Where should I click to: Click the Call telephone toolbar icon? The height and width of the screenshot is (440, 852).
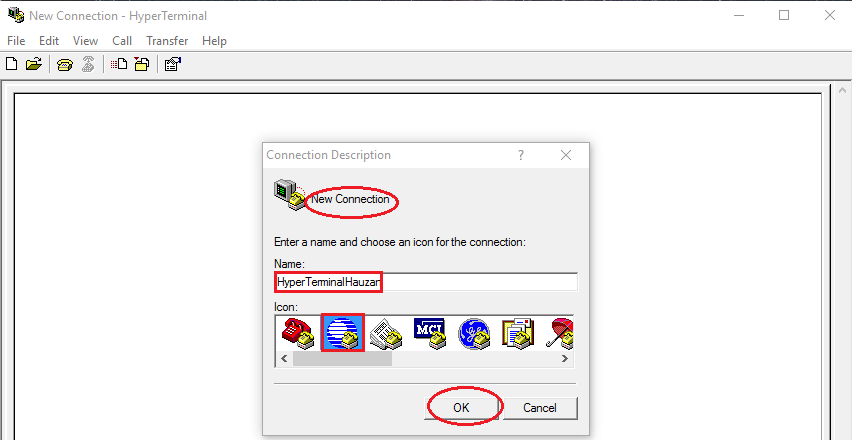coord(65,65)
